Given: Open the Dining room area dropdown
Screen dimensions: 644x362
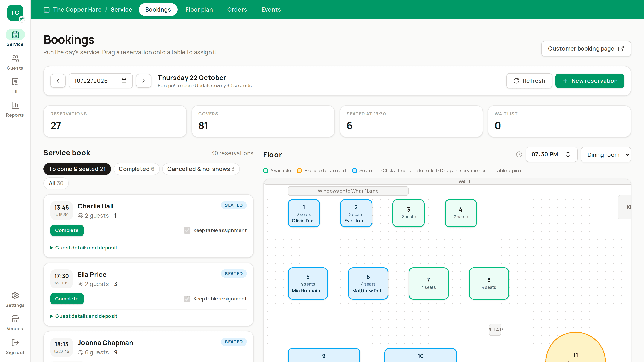Looking at the screenshot, I should (606, 155).
